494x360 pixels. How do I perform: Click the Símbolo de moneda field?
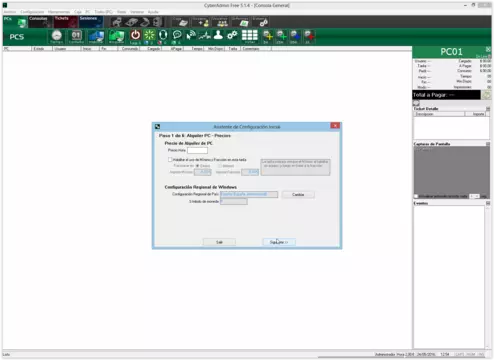click(x=233, y=202)
